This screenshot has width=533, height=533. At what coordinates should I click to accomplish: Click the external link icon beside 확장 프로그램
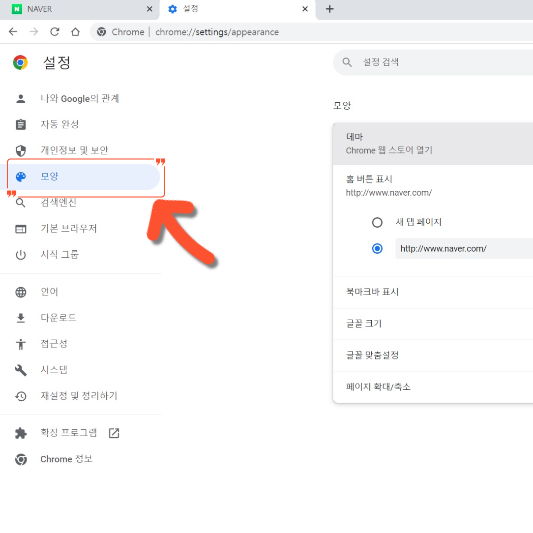[x=114, y=433]
